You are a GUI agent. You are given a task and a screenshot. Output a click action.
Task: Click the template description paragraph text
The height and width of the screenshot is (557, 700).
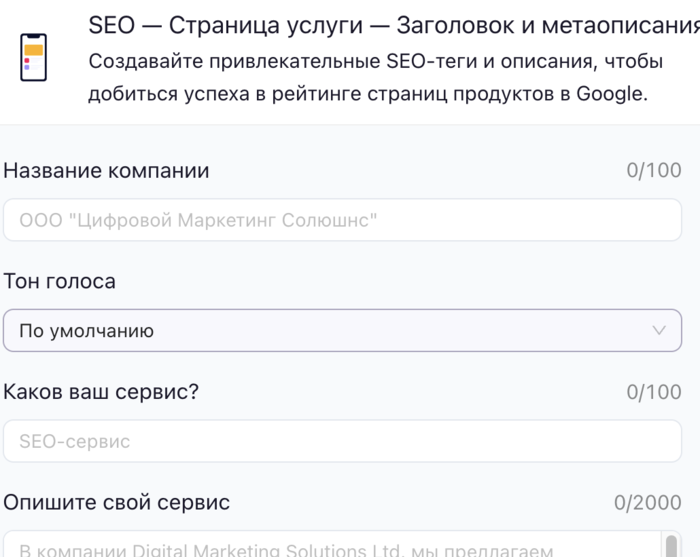(x=375, y=78)
